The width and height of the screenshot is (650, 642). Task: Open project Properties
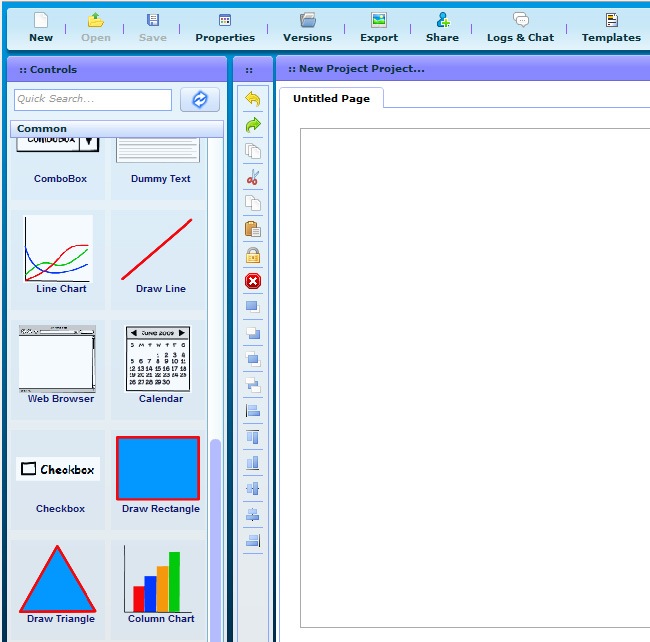[x=225, y=27]
